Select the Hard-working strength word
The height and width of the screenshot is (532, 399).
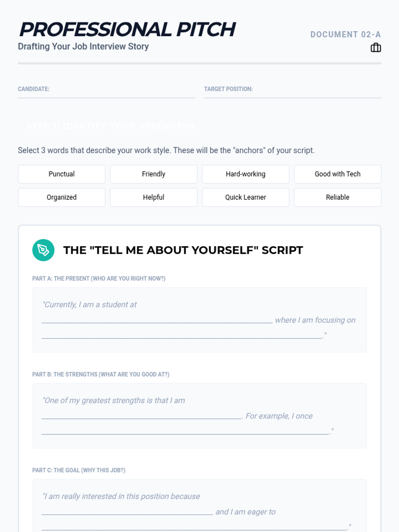click(246, 174)
